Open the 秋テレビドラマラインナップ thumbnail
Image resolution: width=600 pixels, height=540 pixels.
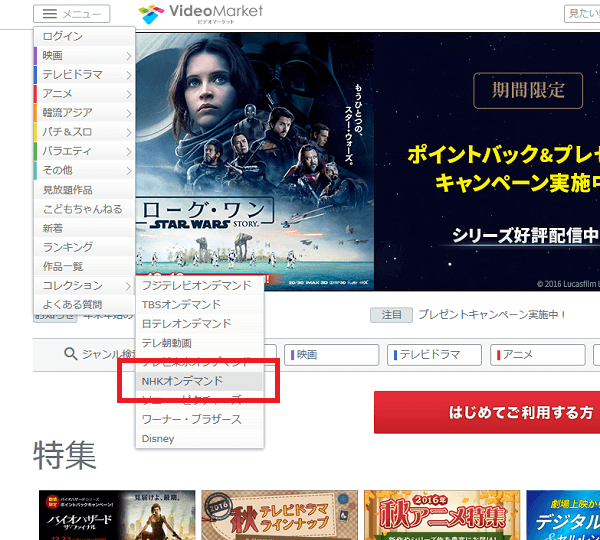pyautogui.click(x=280, y=515)
